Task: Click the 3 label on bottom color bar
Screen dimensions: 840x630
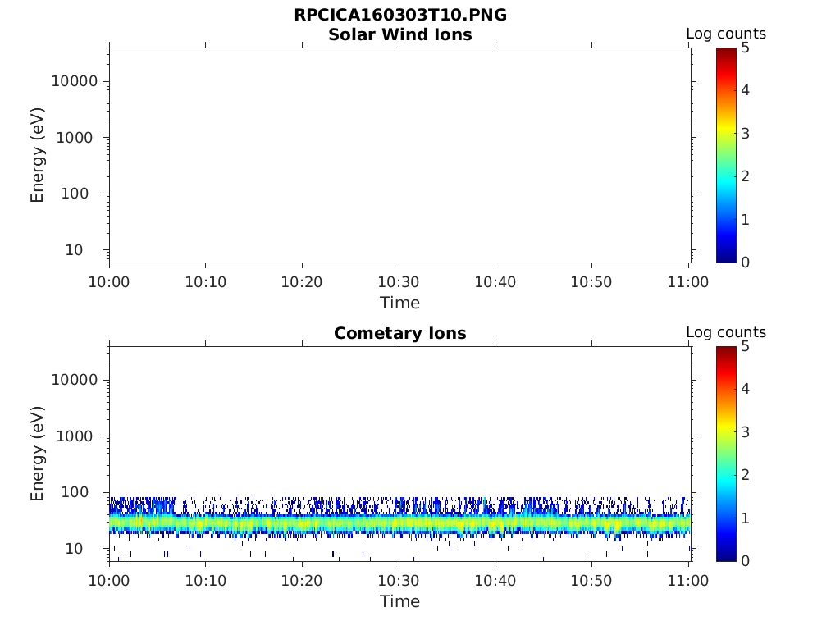Action: 745,431
